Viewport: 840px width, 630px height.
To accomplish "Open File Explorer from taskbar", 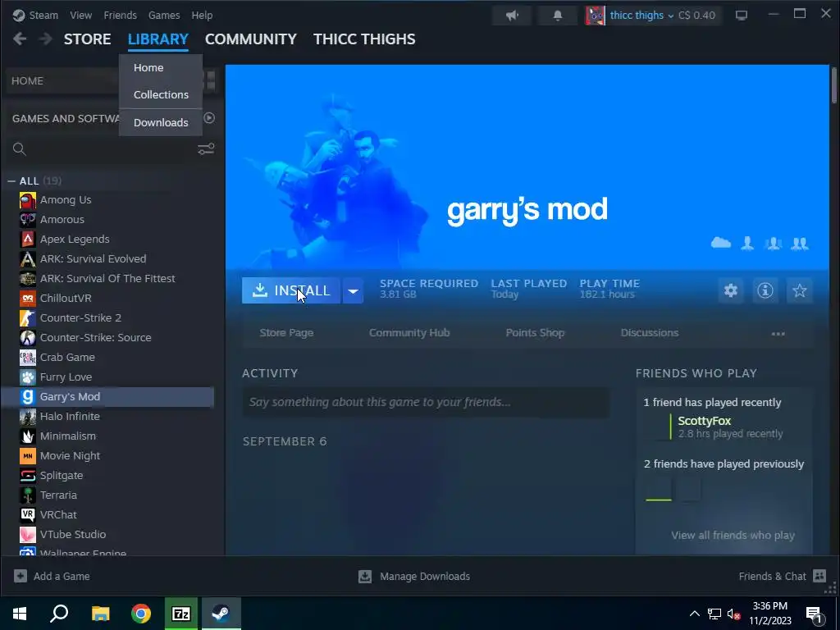I will [x=100, y=614].
